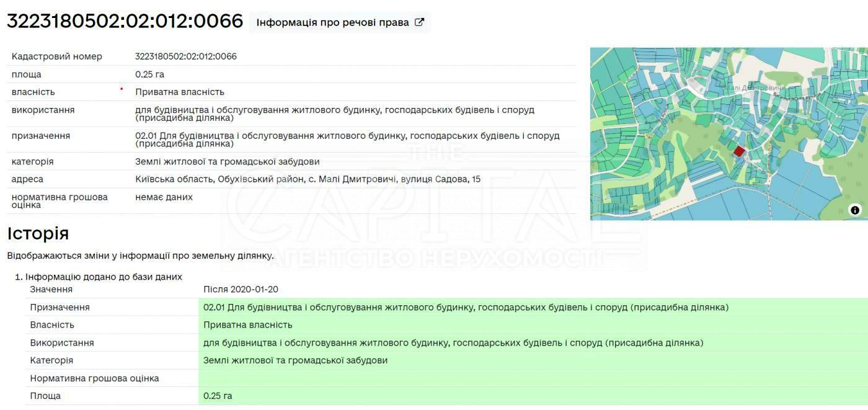The width and height of the screenshot is (868, 410).
Task: Select the red highlighted parcel on map
Action: point(738,151)
